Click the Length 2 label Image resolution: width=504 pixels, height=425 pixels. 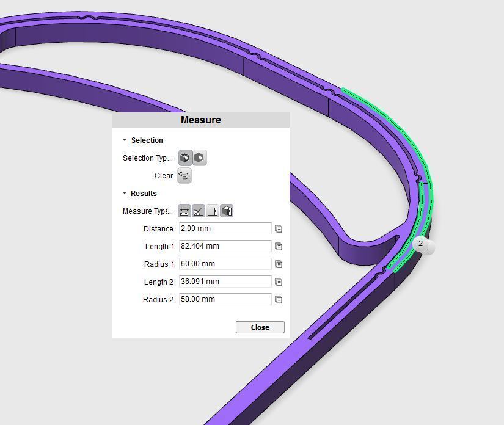pyautogui.click(x=158, y=282)
